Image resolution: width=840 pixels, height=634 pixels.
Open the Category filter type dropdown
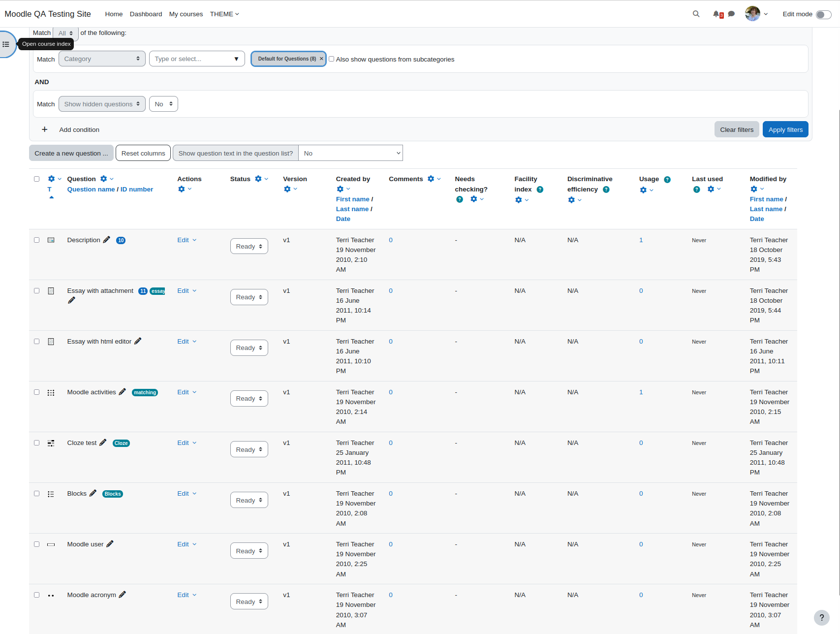(x=102, y=59)
